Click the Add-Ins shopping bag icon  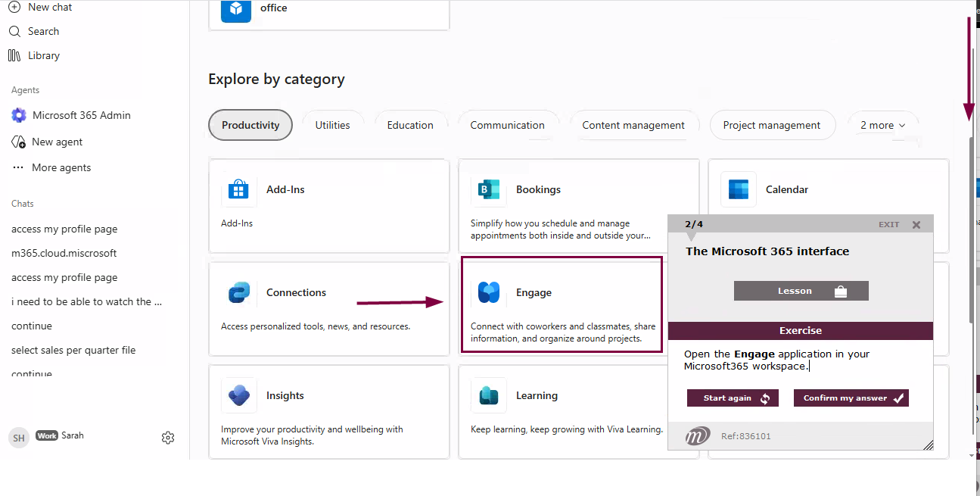[x=238, y=189]
